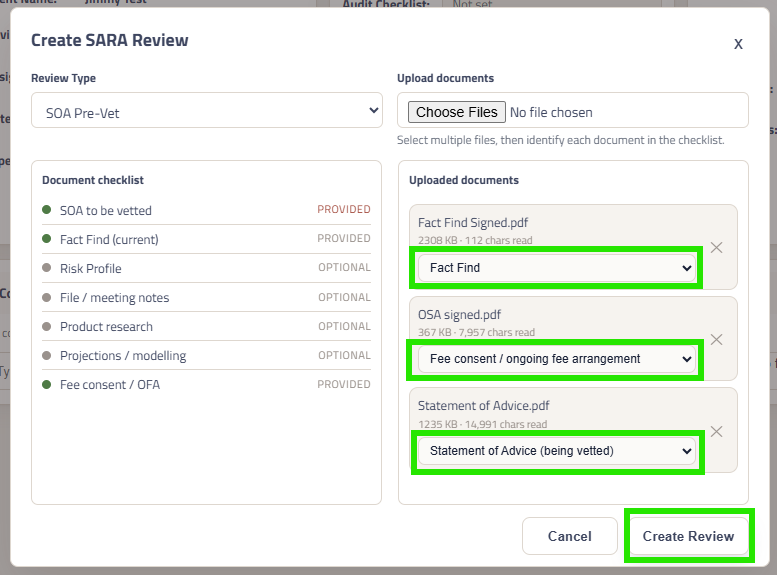Click the File / meeting notes checklist item
This screenshot has width=777, height=575.
pos(206,297)
